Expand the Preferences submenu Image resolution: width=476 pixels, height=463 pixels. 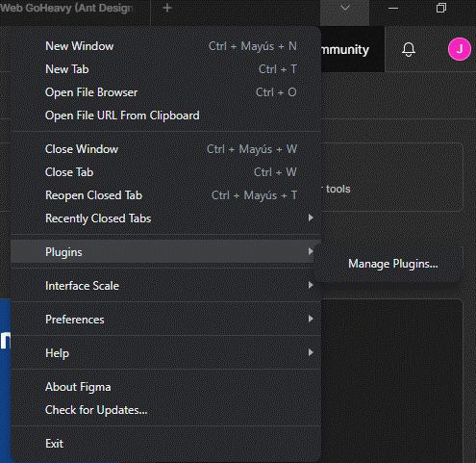pos(165,320)
